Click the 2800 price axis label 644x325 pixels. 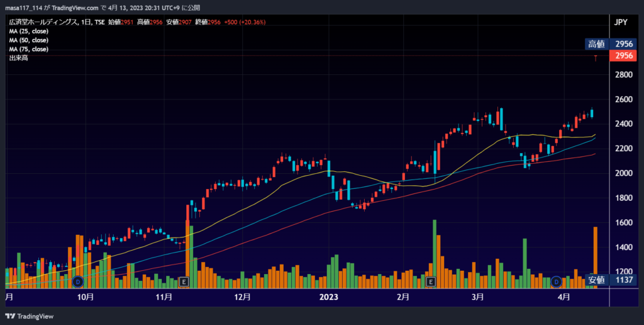coord(623,75)
